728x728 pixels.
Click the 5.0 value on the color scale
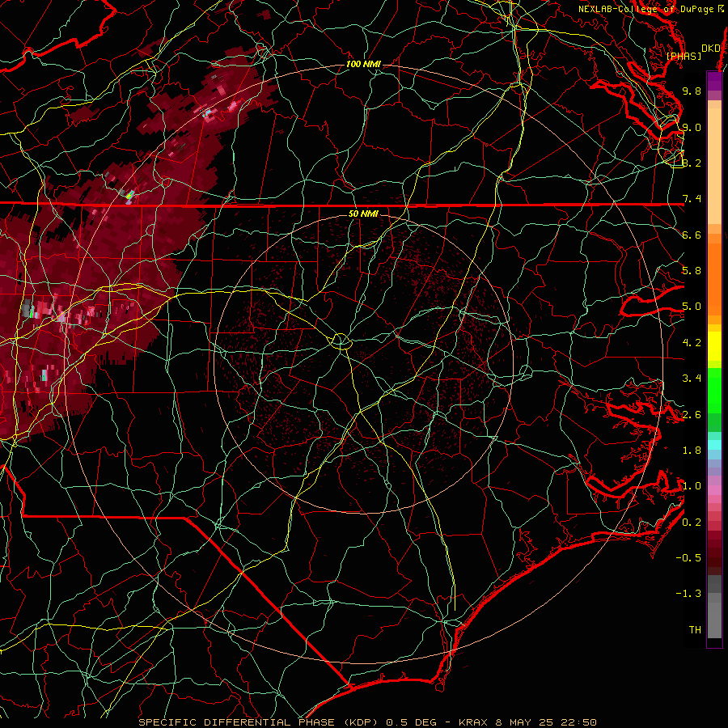point(692,307)
